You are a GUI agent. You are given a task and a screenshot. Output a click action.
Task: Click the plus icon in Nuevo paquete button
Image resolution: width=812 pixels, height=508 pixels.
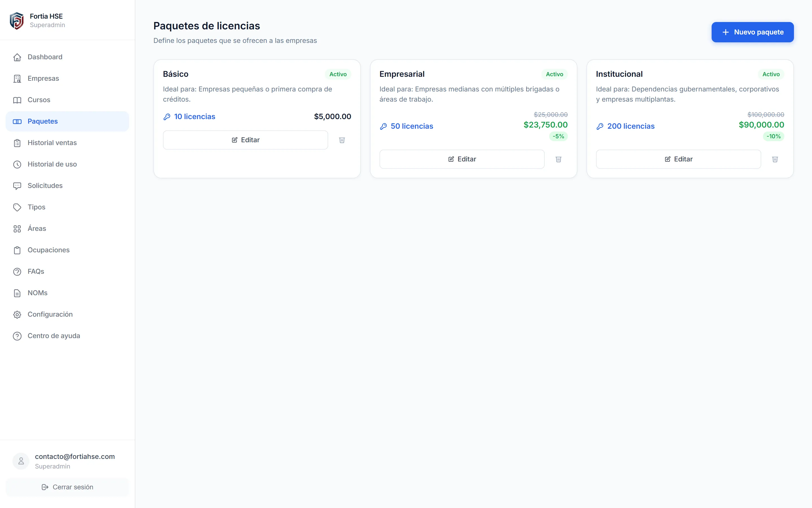coord(725,32)
